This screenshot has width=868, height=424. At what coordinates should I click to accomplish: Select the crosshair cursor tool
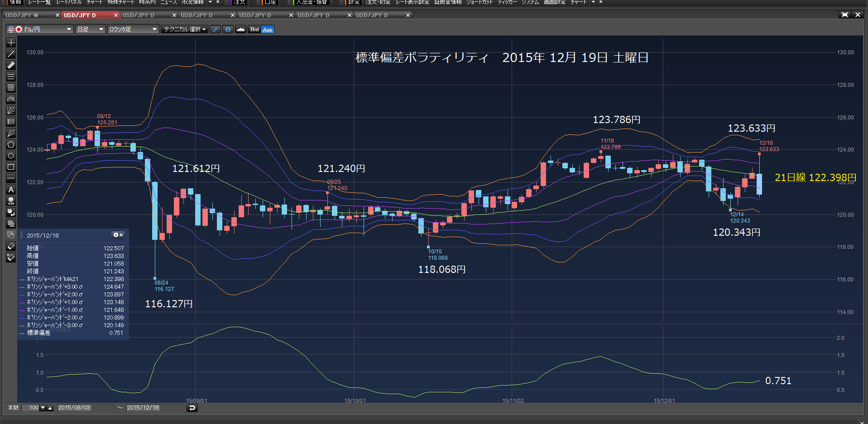pos(11,43)
